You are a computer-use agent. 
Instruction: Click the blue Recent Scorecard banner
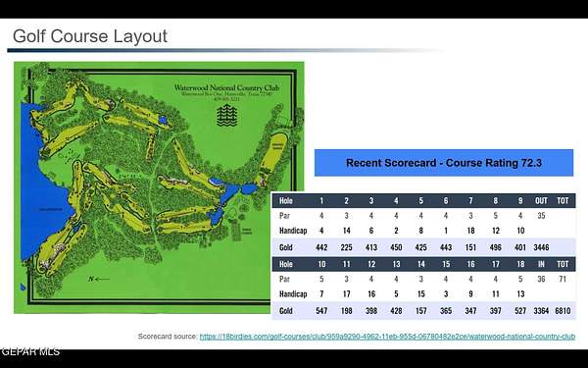pyautogui.click(x=444, y=163)
